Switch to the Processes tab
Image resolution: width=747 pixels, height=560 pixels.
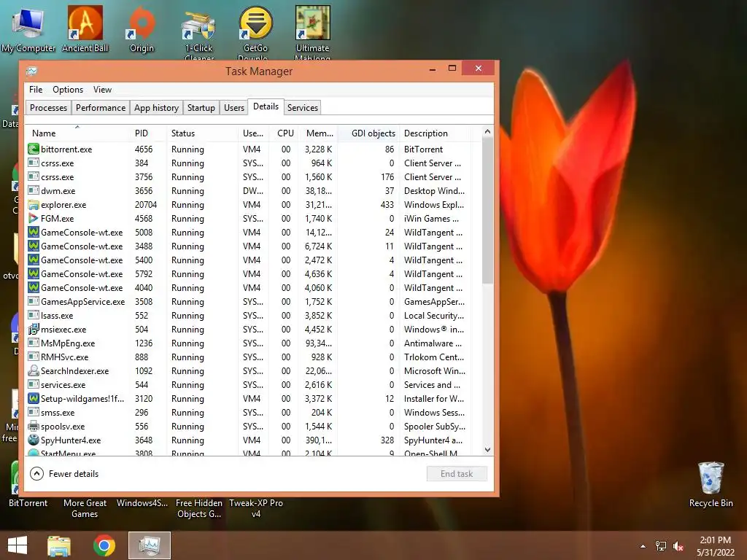(48, 108)
